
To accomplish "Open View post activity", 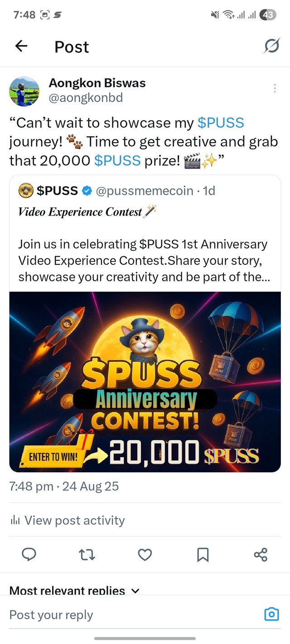I will 74,520.
